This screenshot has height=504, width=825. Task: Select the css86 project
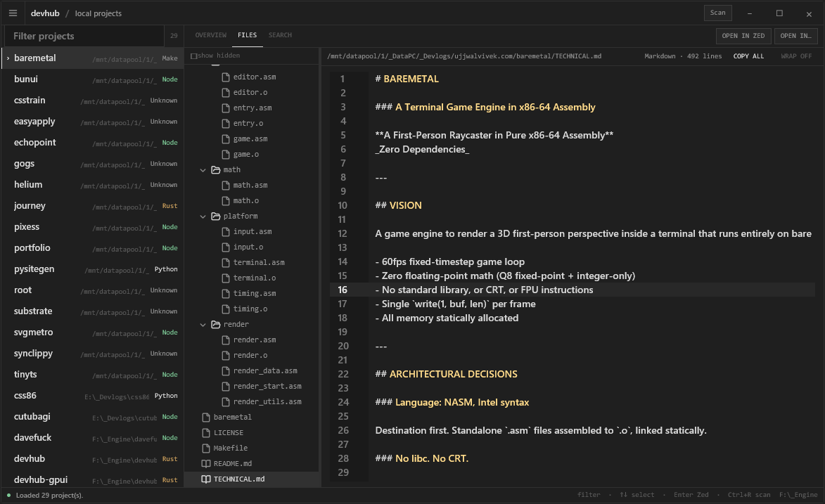pos(92,395)
